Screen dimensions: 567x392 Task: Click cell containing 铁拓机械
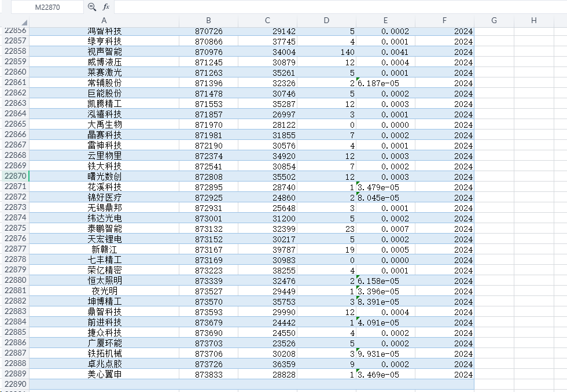pyautogui.click(x=104, y=353)
